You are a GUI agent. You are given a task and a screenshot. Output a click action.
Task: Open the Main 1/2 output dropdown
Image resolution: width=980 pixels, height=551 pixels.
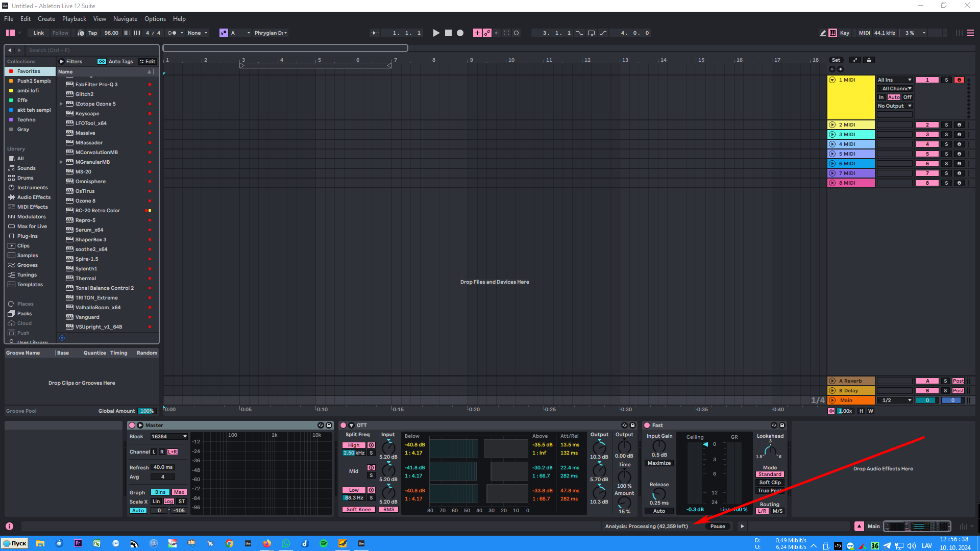click(895, 400)
